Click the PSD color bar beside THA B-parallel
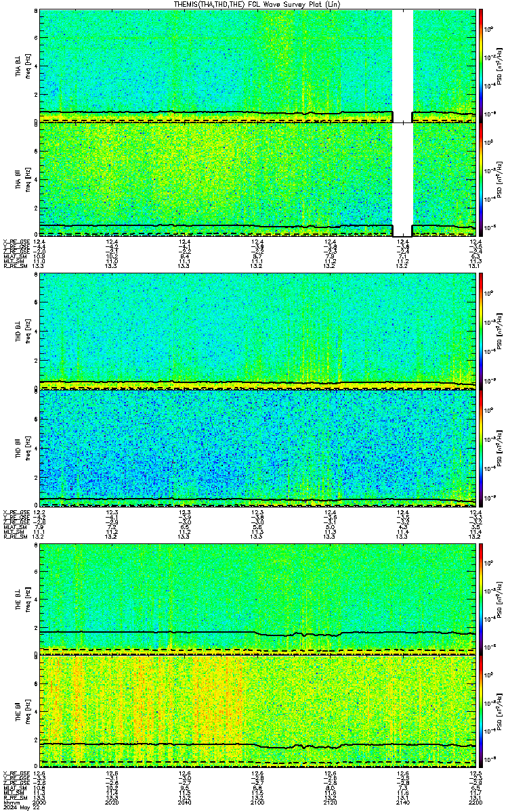 click(x=482, y=179)
